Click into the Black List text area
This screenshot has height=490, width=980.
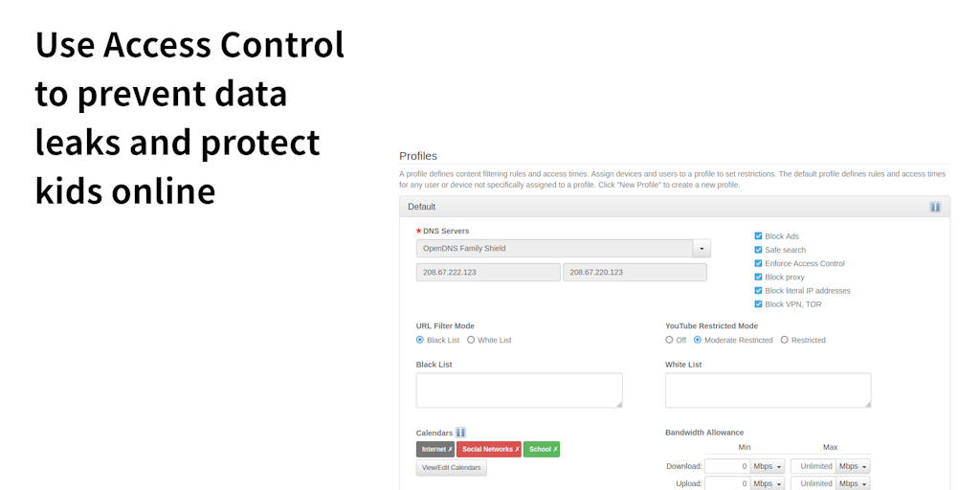tap(519, 390)
